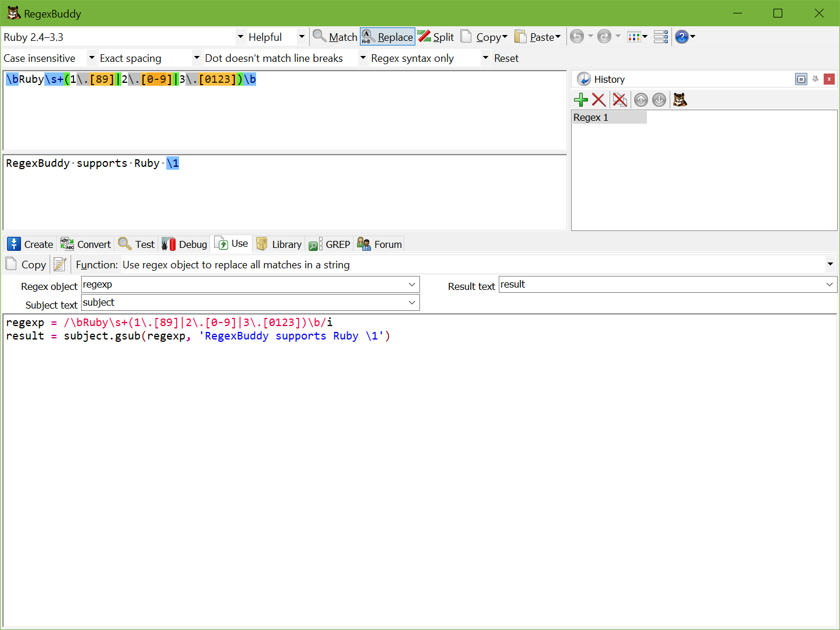Screen dimensions: 840x630
Task: Move History regex down
Action: pyautogui.click(x=659, y=100)
